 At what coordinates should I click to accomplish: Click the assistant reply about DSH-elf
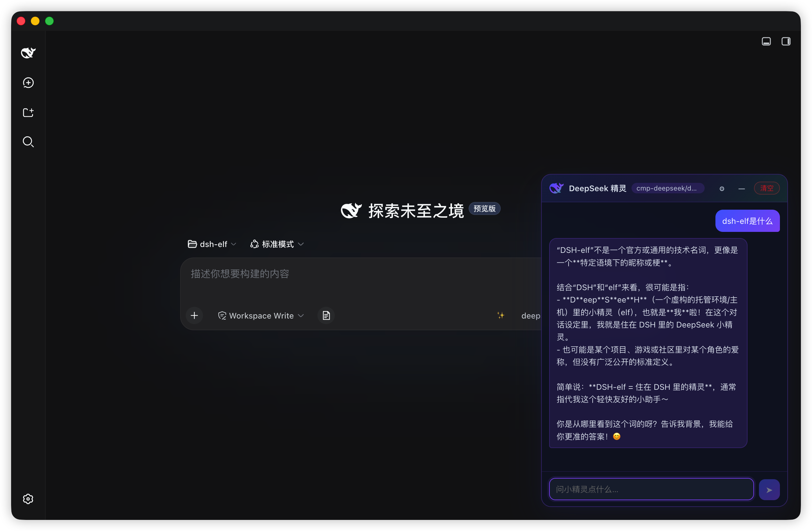[648, 343]
